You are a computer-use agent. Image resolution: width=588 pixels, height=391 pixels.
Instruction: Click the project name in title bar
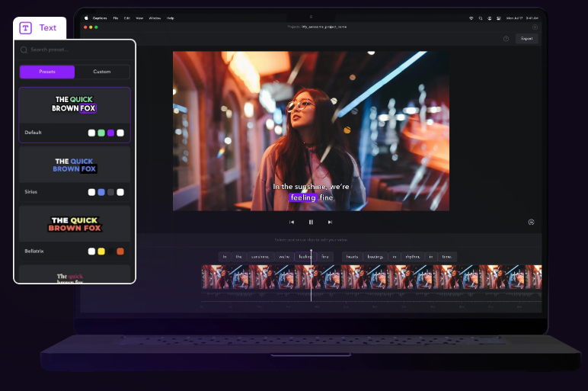click(x=324, y=27)
